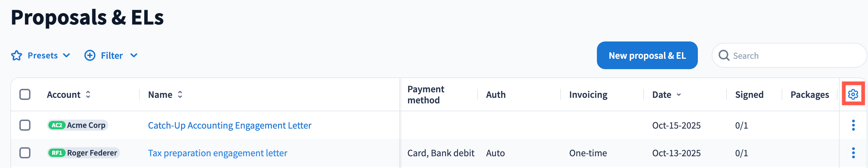Click the Filter plus circle icon
Viewport: 868px width, 168px height.
(x=90, y=55)
